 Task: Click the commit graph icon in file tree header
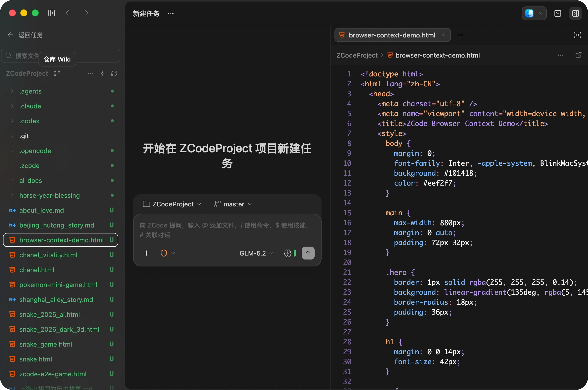coord(102,73)
